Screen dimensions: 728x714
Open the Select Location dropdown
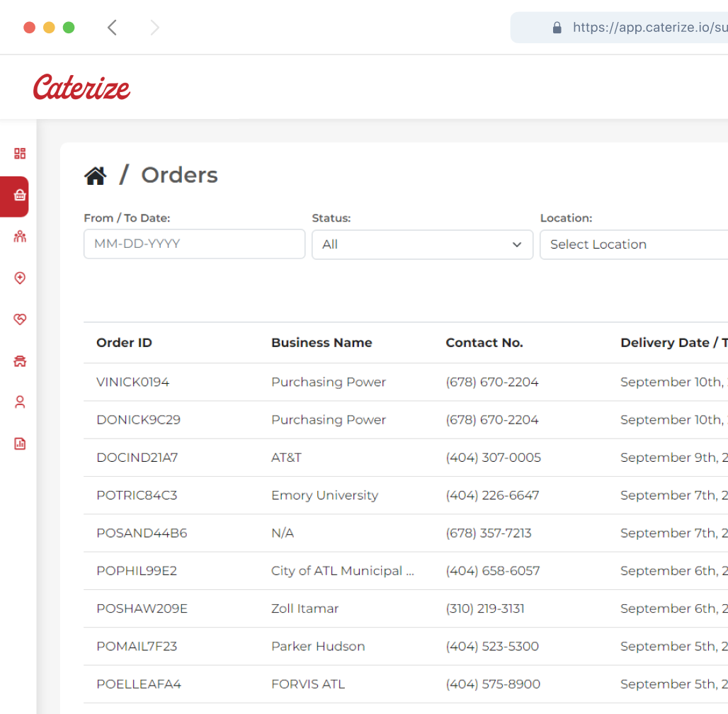click(634, 244)
